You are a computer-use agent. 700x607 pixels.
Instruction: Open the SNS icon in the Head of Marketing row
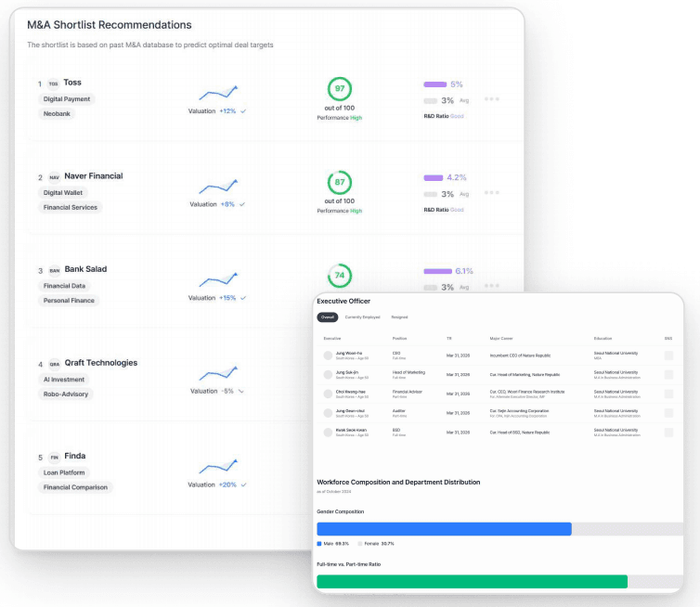coord(668,374)
